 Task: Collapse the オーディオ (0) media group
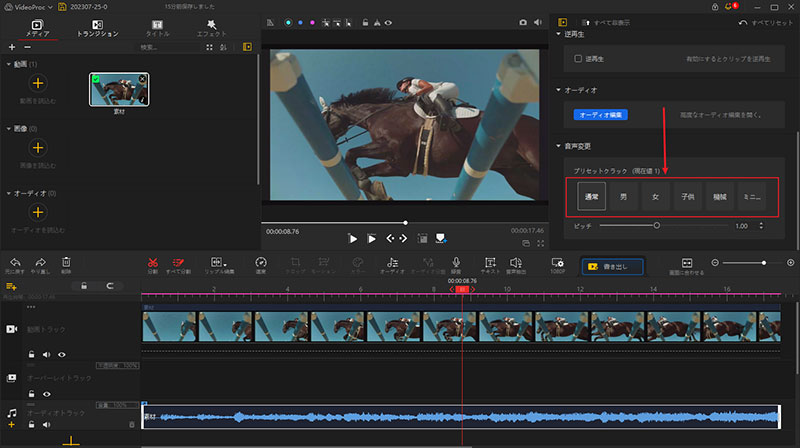[x=8, y=193]
